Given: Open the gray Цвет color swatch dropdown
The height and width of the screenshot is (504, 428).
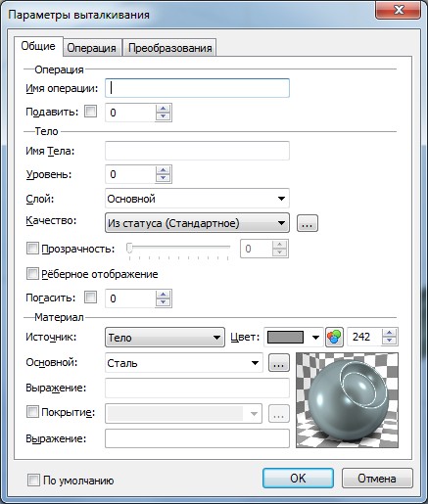Looking at the screenshot, I should pyautogui.click(x=293, y=337).
